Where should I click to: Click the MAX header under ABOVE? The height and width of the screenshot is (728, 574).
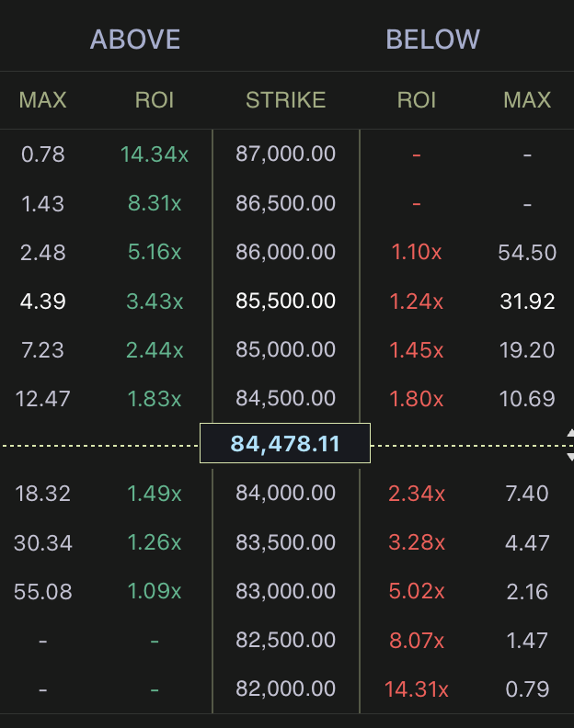pyautogui.click(x=42, y=100)
